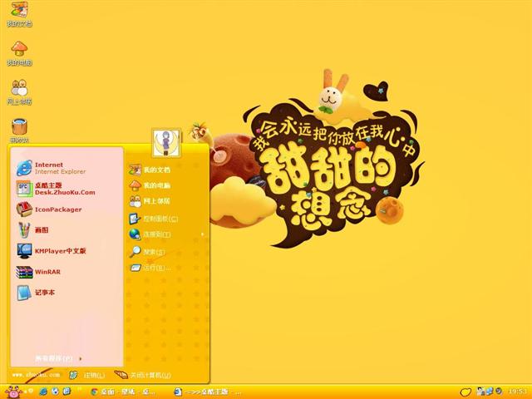
Task: Click the first system tray icon
Action: pyautogui.click(x=480, y=392)
